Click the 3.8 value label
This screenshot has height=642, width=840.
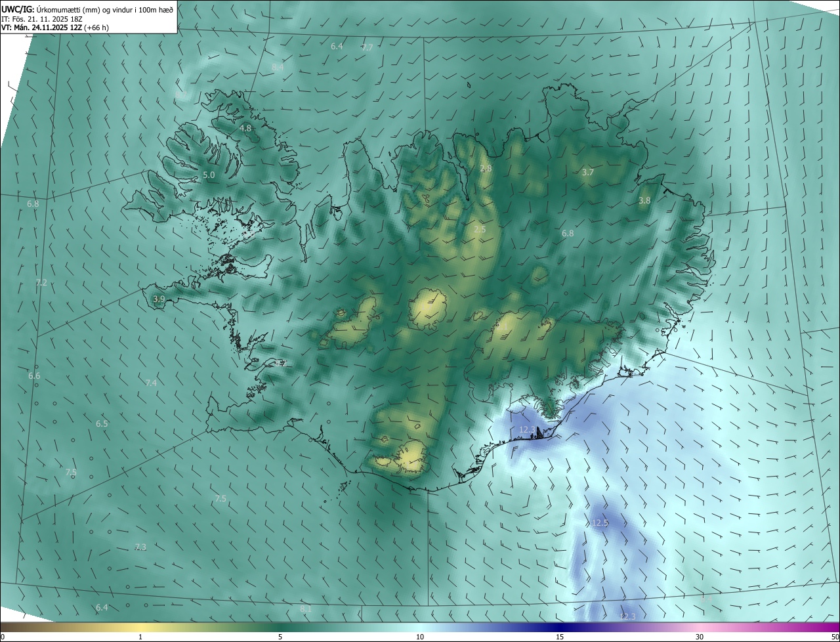[645, 200]
